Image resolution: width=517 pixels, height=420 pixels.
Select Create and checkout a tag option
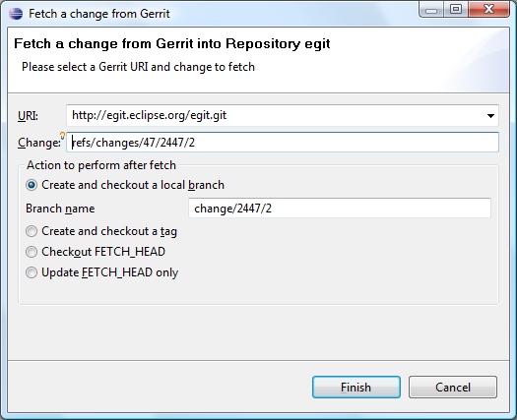[32, 231]
